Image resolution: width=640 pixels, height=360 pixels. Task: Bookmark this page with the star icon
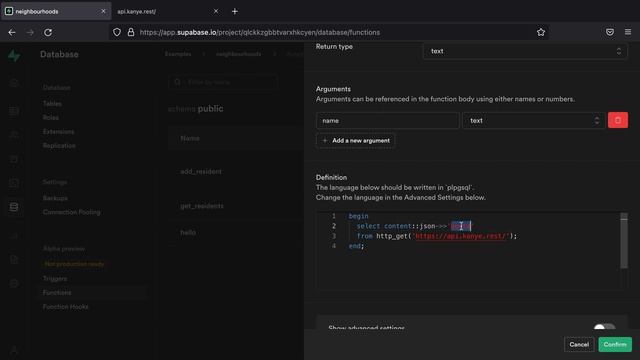pos(541,32)
